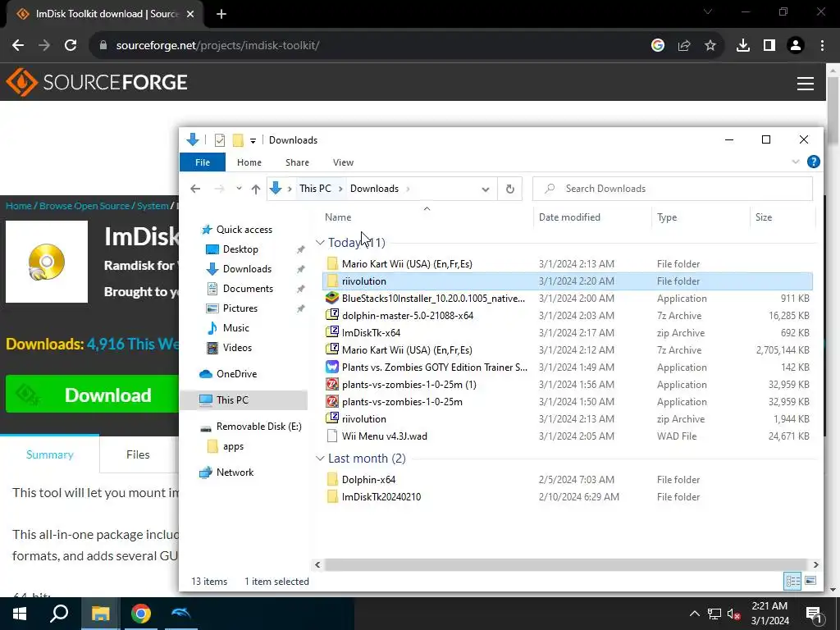Sort by Date modified column
This screenshot has width=840, height=630.
click(569, 217)
